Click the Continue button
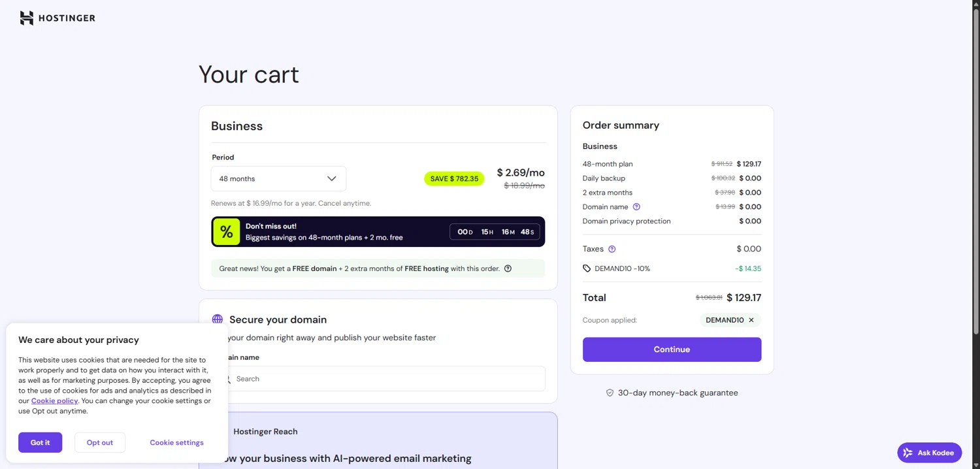The width and height of the screenshot is (980, 469). tap(672, 349)
